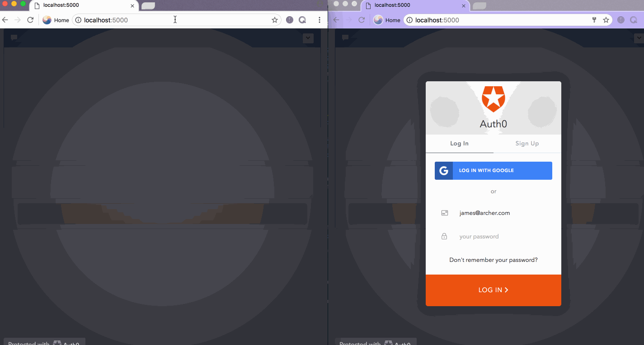This screenshot has height=345, width=644.
Task: Close the localhost:5000 tab in left window
Action: point(132,6)
